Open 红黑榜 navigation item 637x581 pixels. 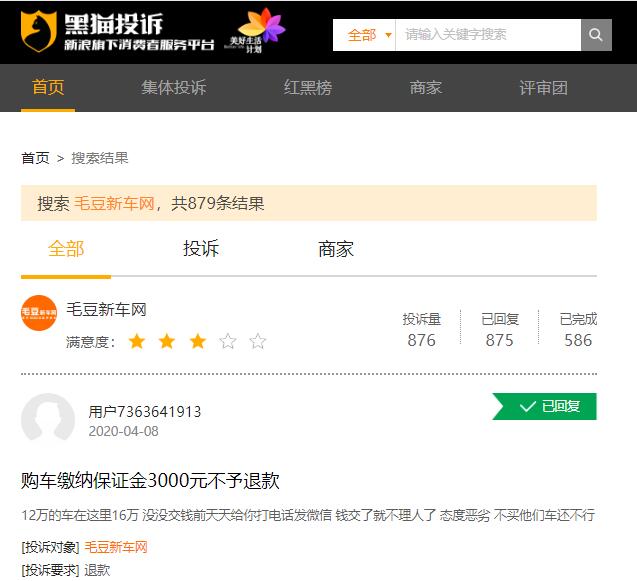click(308, 87)
